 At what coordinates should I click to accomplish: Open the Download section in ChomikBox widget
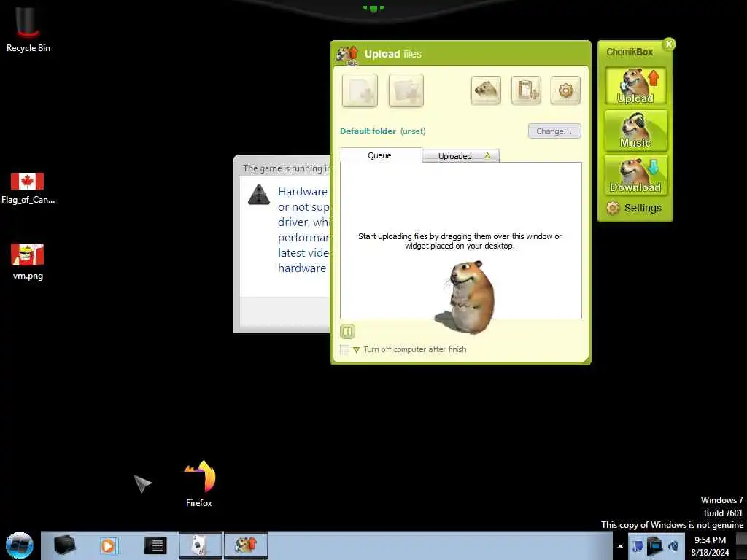point(635,175)
